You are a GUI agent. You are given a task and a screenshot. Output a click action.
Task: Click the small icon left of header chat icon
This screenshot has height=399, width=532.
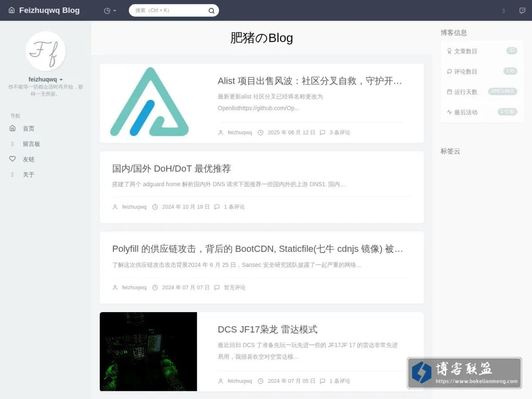504,11
